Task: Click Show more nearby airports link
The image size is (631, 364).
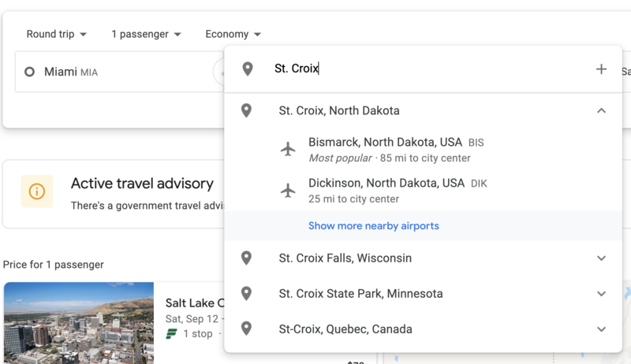Action: [374, 226]
